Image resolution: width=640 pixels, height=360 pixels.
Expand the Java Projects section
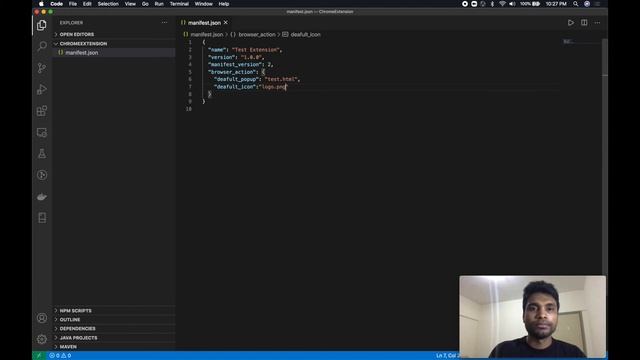[78, 338]
